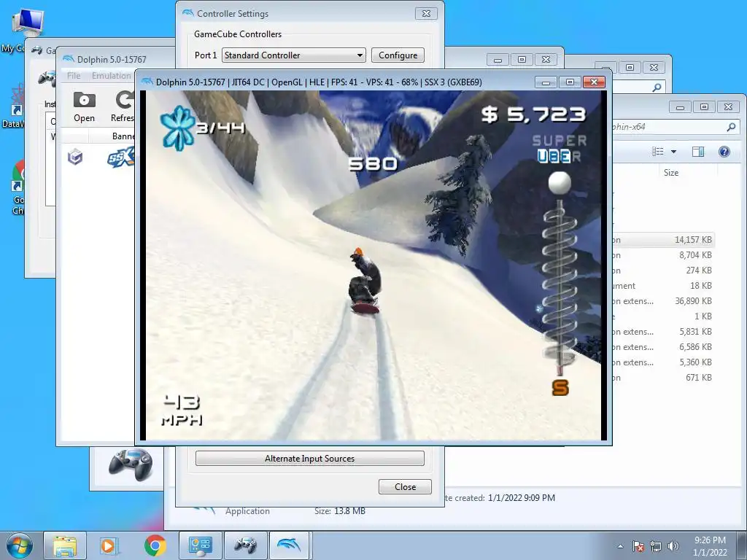Launch Windows Media Player from taskbar
747x560 pixels.
tap(108, 545)
